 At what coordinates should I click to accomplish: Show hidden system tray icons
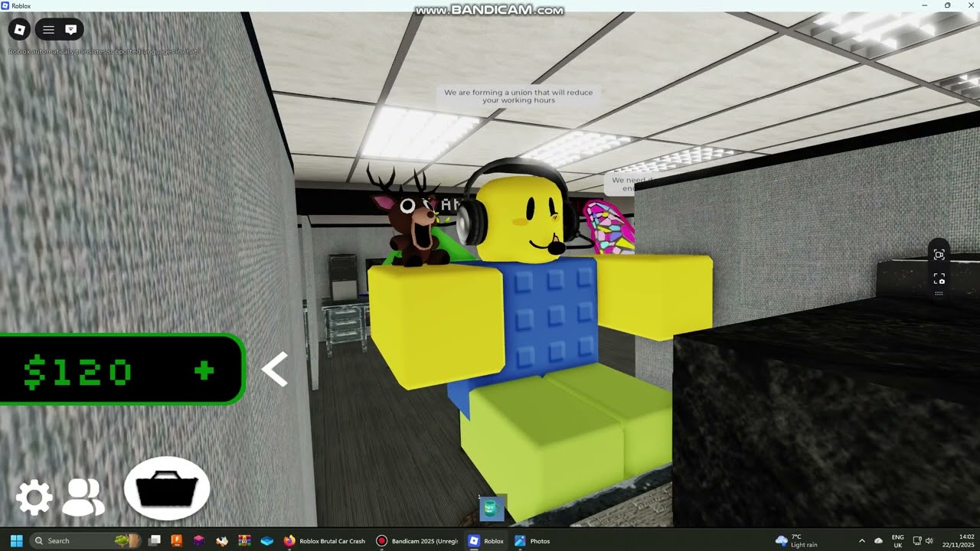(x=861, y=540)
